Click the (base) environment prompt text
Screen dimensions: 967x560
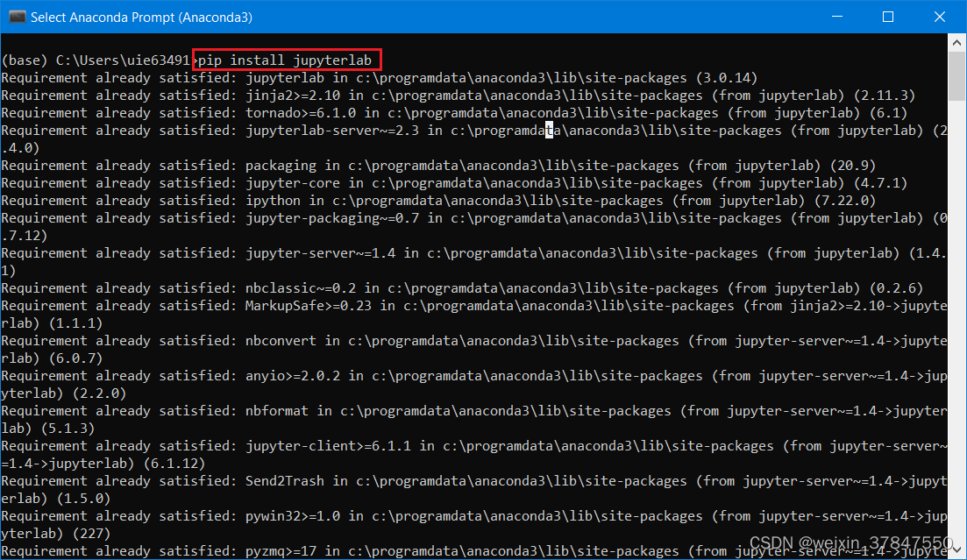(26, 60)
